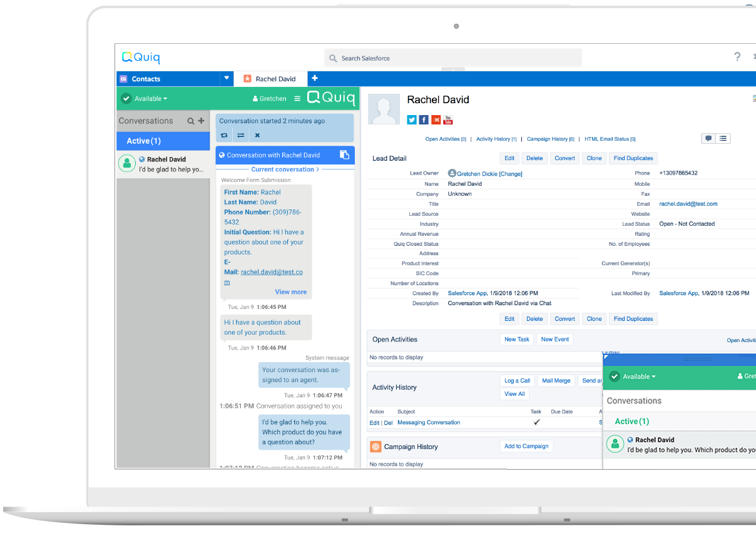Click the Available status checkmark icon
The width and height of the screenshot is (756, 536).
click(x=126, y=98)
